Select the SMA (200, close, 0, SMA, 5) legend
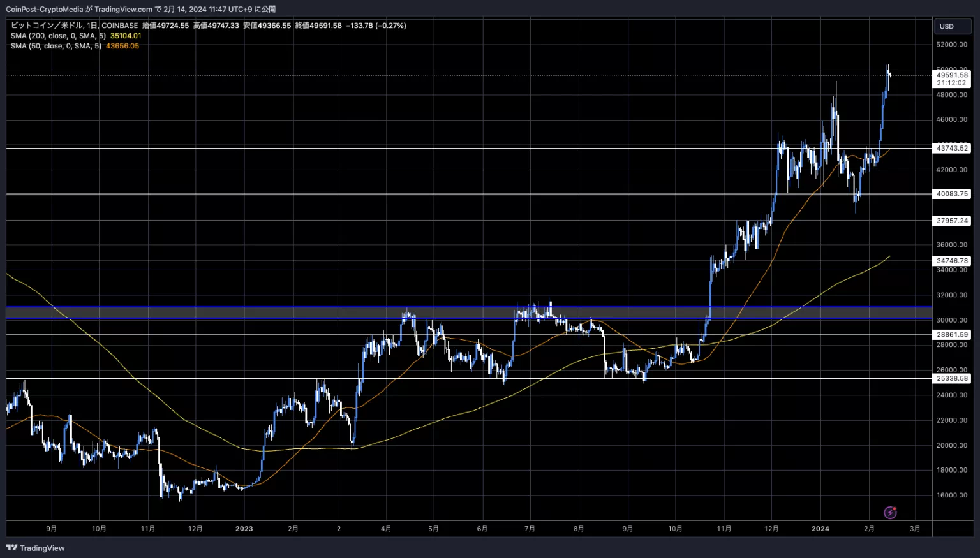 click(58, 36)
